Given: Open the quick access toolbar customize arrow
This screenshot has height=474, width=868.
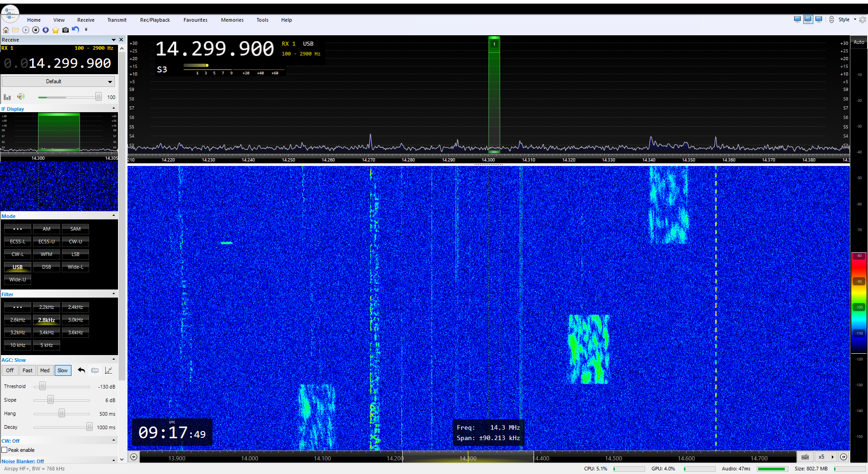Looking at the screenshot, I should click(86, 30).
